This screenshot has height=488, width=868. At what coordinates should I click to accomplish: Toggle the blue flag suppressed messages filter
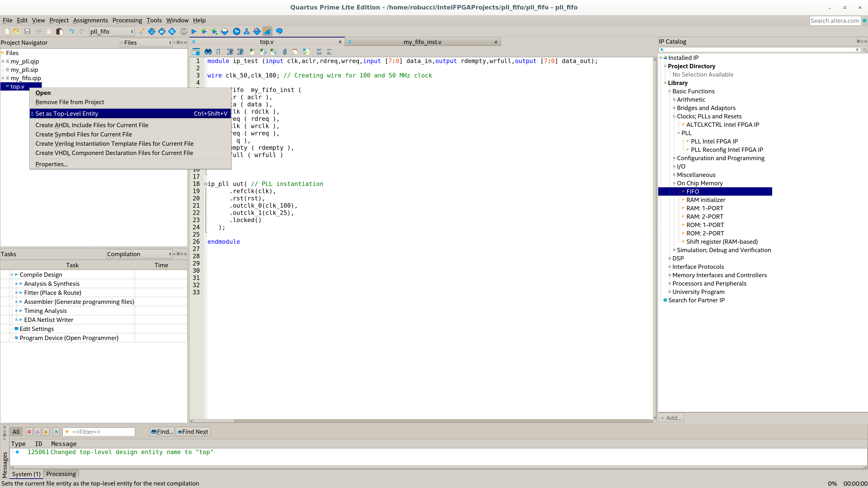56,432
